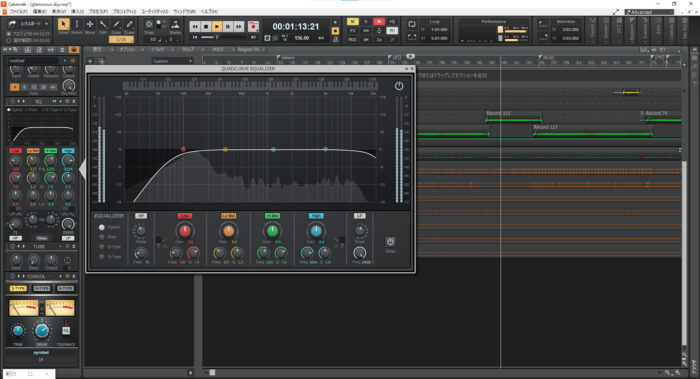The image size is (700, 379).
Task: Click the blue High band gain knob
Action: [x=316, y=231]
